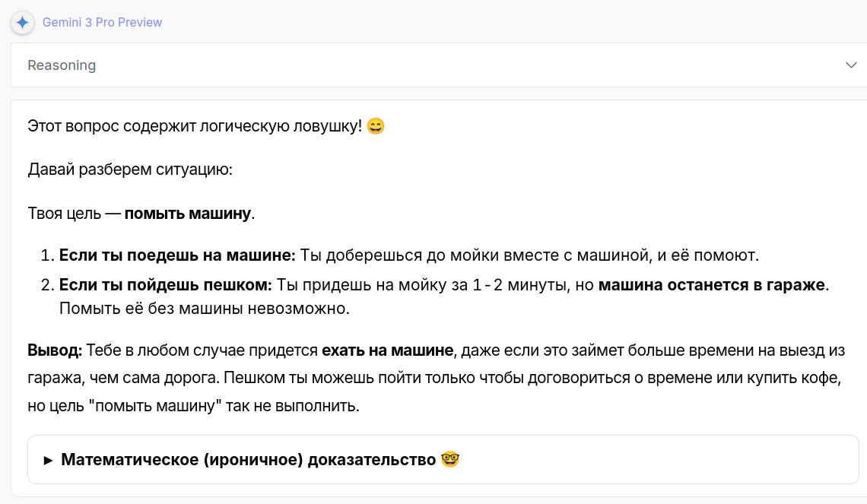Image resolution: width=867 pixels, height=504 pixels.
Task: Click the Gemini sparkle avatar icon
Action: pos(22,22)
